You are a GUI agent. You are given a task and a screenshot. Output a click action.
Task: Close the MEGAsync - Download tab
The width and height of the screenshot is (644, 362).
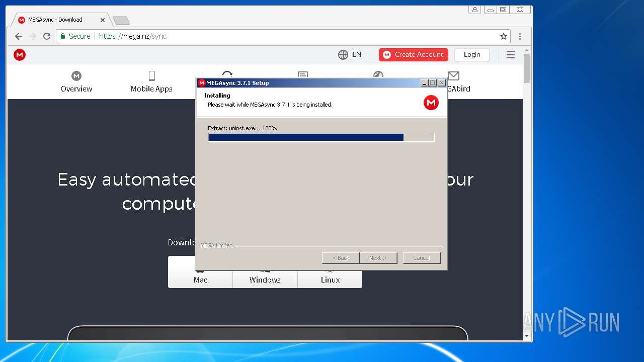(x=103, y=20)
